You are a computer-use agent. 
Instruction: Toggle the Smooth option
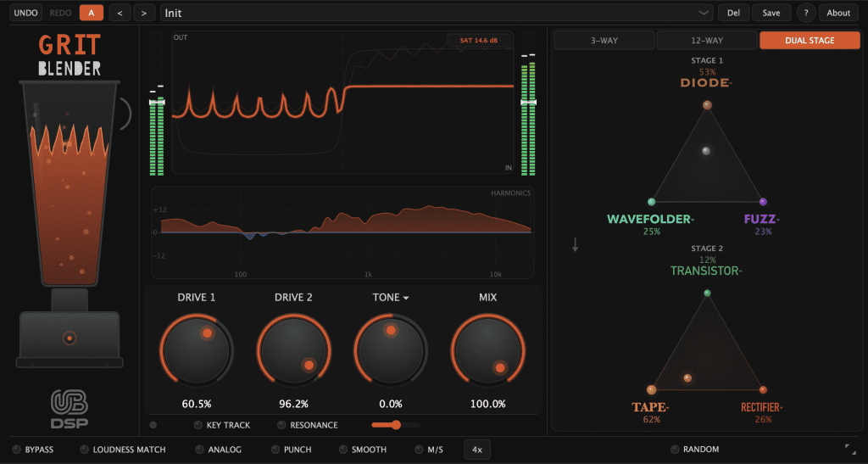[363, 449]
